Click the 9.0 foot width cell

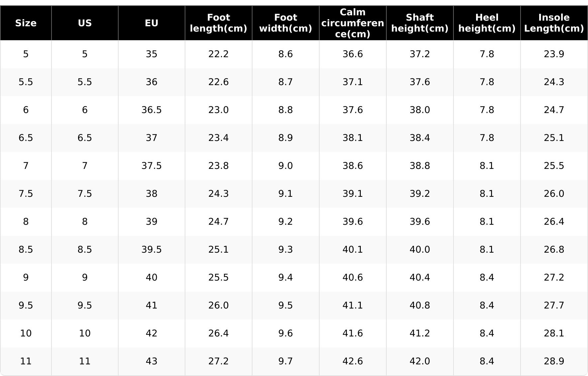coord(285,166)
